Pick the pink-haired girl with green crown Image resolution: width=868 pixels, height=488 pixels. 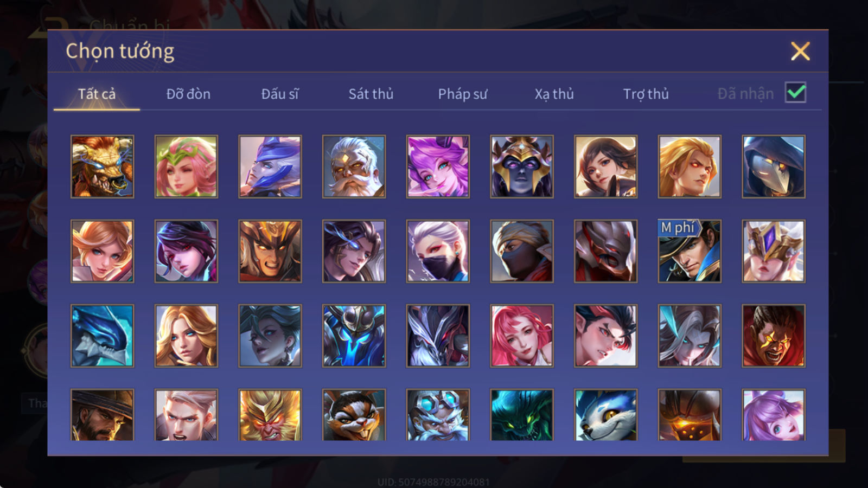186,166
